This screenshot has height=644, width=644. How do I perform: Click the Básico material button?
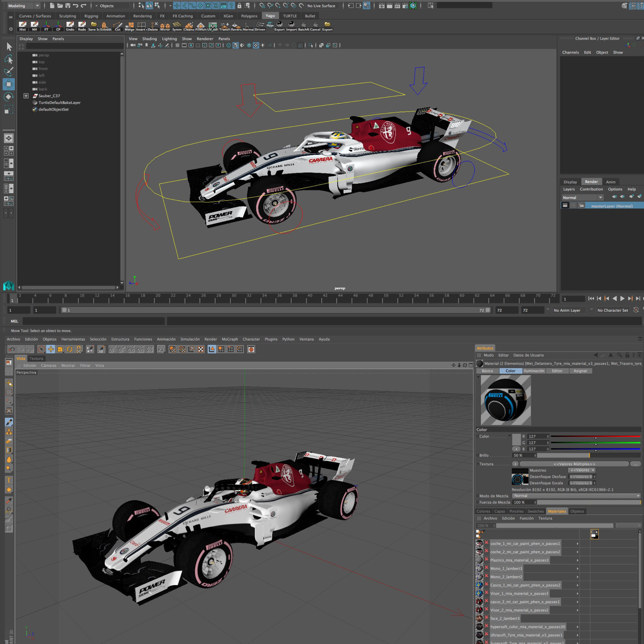[487, 371]
